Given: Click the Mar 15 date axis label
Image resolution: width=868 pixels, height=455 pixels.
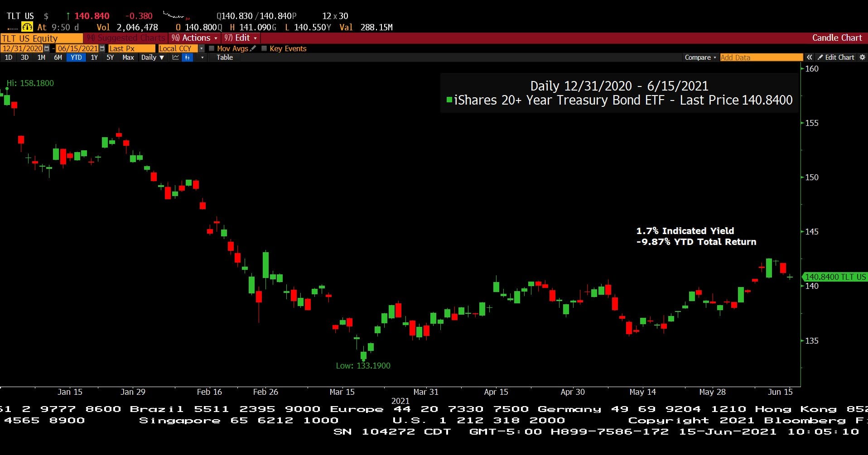Looking at the screenshot, I should pos(342,392).
